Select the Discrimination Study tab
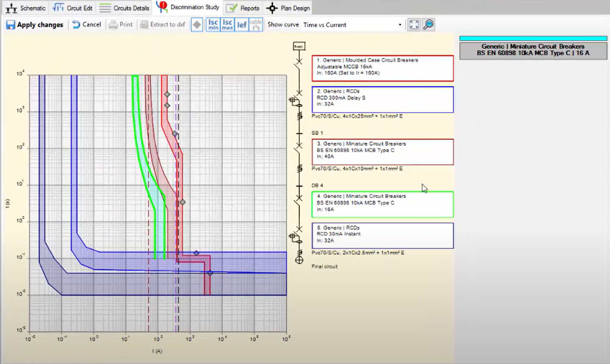610x364 pixels. (187, 7)
